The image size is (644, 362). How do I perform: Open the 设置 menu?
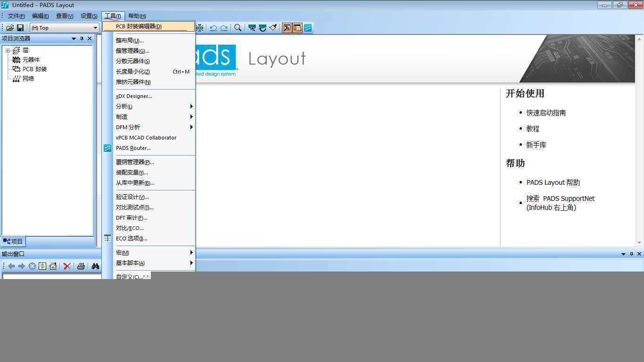[x=89, y=16]
